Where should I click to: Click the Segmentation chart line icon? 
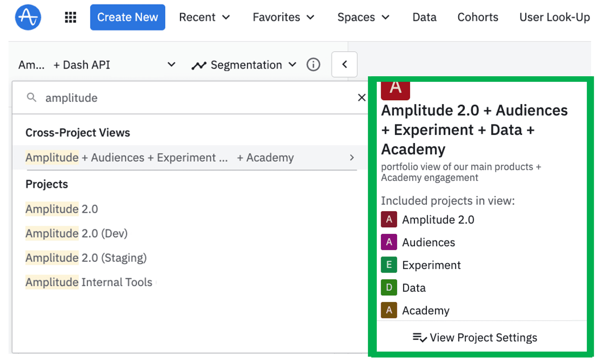pos(199,65)
